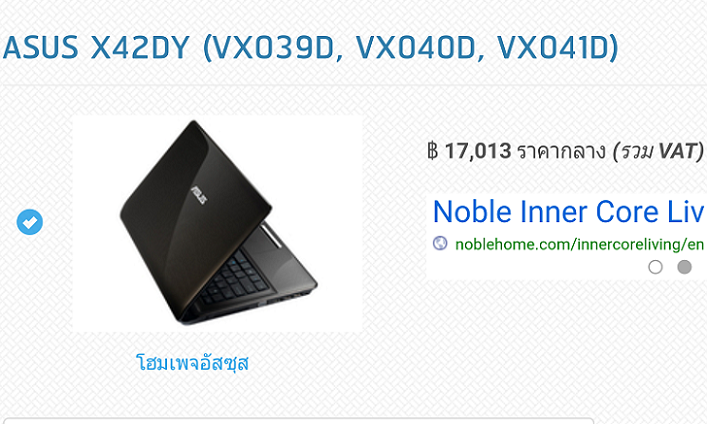Click VX041D model code in title

pos(553,47)
